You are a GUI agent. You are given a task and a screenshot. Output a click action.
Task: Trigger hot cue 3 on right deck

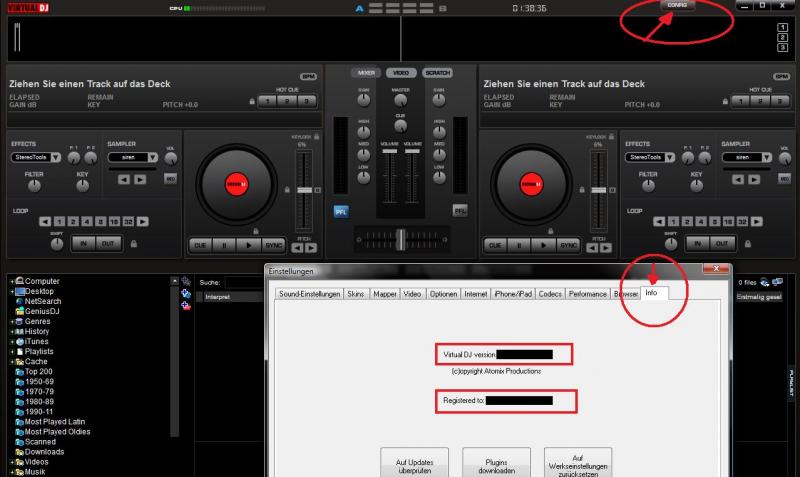pos(780,101)
